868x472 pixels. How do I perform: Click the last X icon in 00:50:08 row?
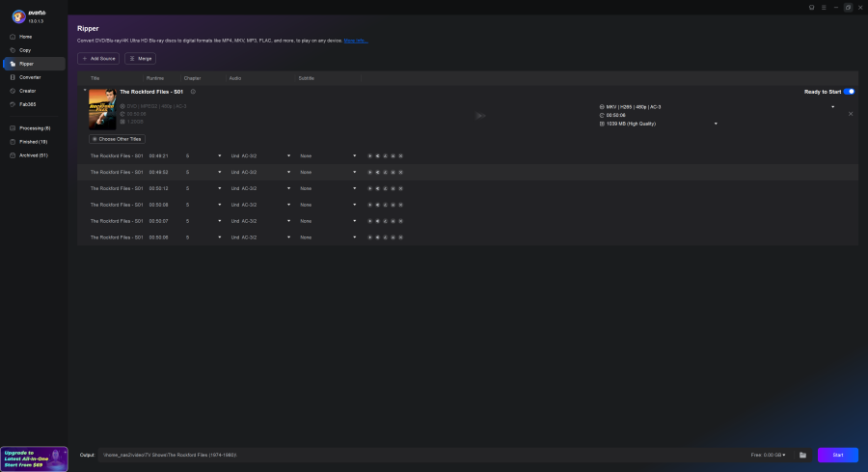pos(401,205)
